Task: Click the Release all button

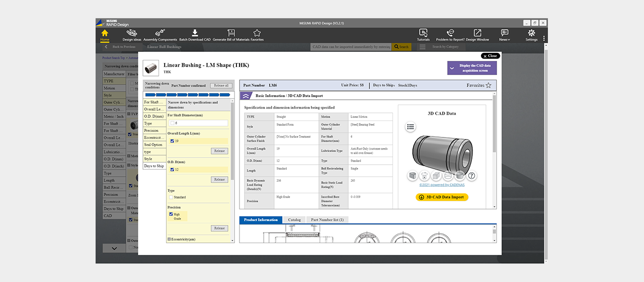Action: coord(221,86)
